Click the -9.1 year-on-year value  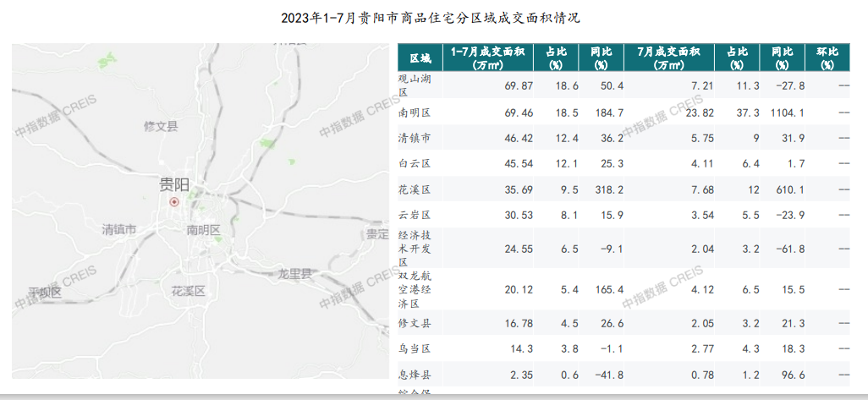click(x=611, y=249)
